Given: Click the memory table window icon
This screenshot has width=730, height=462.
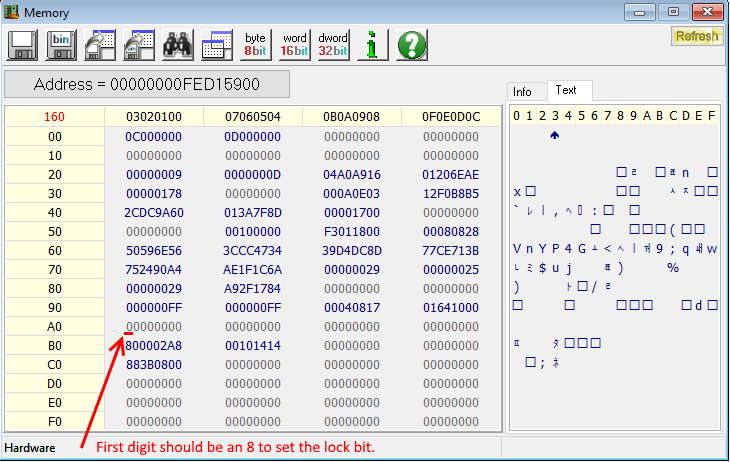Looking at the screenshot, I should [216, 44].
